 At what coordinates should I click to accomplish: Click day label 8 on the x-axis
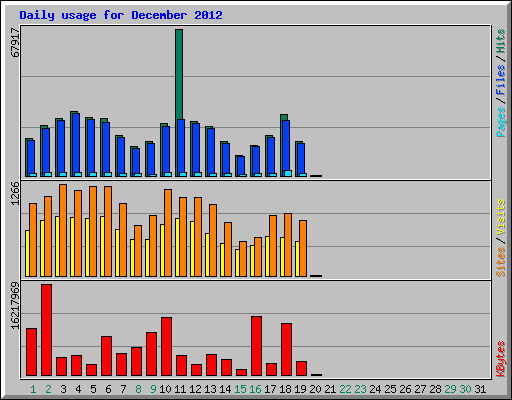point(138,389)
